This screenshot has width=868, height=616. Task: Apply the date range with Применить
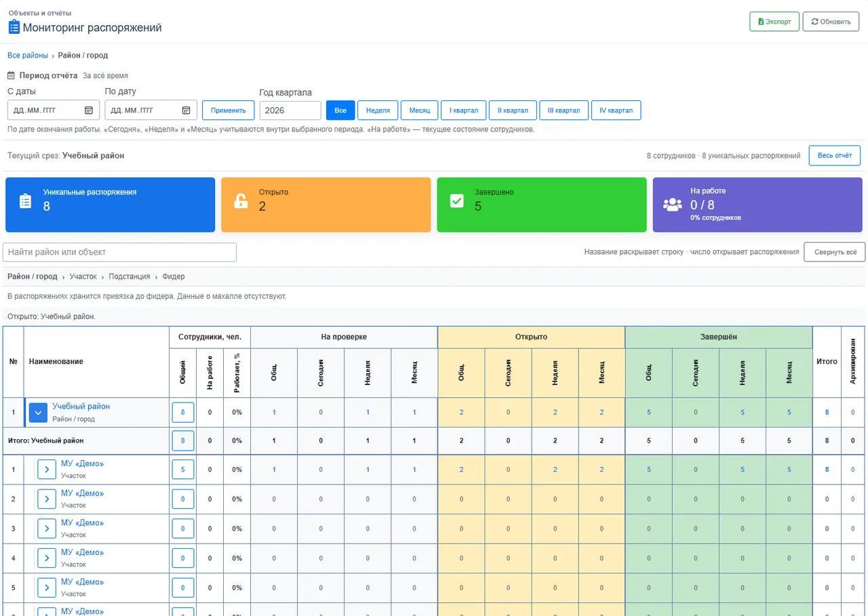tap(229, 110)
